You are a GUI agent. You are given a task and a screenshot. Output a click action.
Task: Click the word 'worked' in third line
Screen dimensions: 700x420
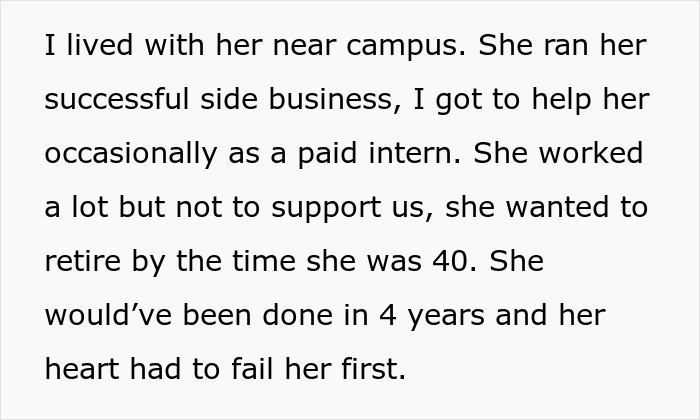point(591,153)
